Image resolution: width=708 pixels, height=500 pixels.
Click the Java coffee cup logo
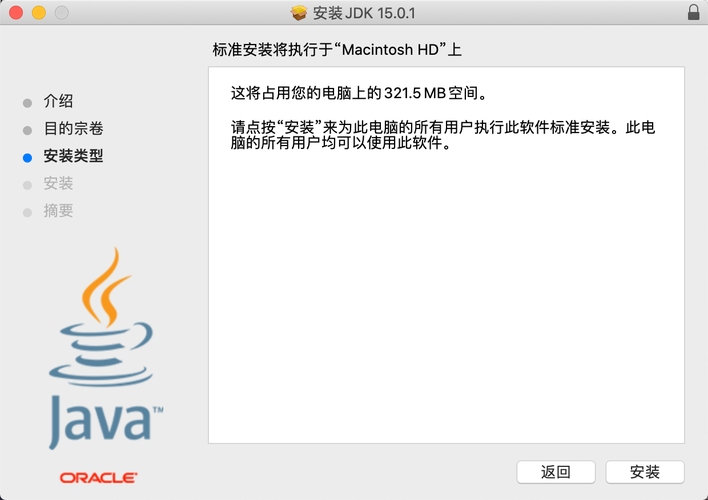(101, 317)
